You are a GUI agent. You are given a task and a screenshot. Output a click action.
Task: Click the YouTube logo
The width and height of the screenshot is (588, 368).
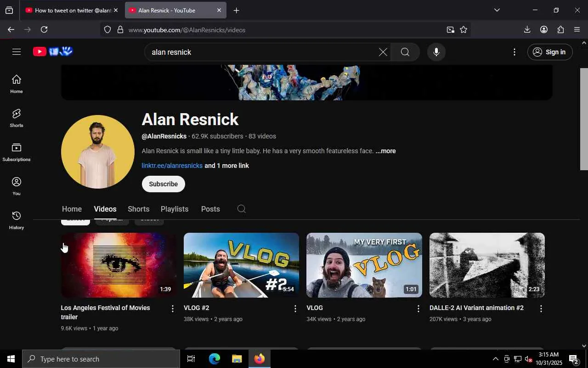(x=53, y=52)
